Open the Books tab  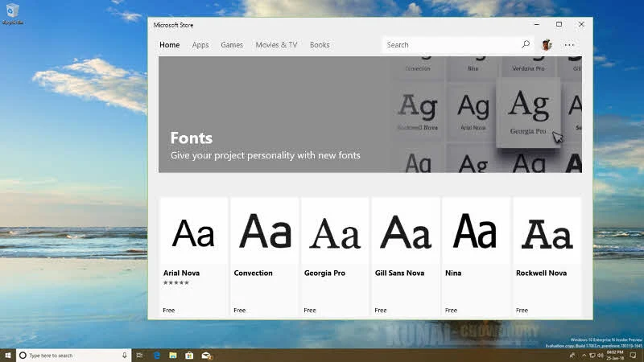coord(320,45)
